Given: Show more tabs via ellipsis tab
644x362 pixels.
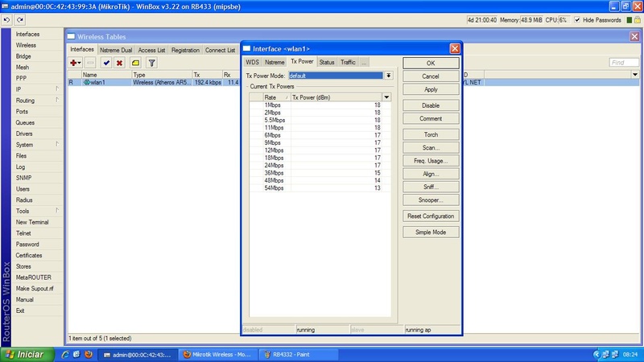Looking at the screenshot, I should [364, 62].
